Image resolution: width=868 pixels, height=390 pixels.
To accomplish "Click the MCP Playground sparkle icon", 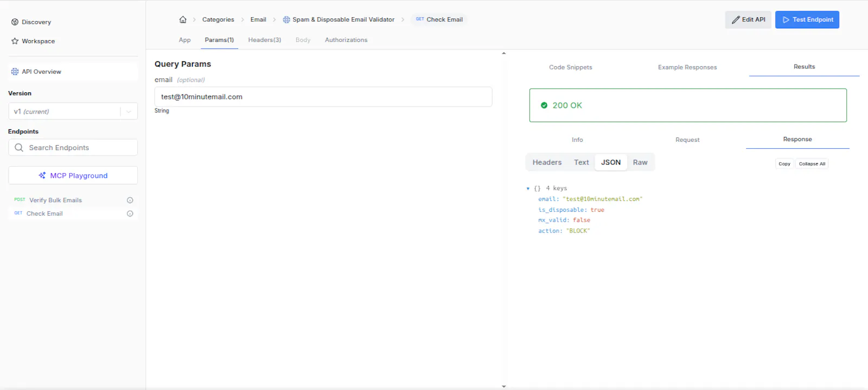I will (42, 175).
